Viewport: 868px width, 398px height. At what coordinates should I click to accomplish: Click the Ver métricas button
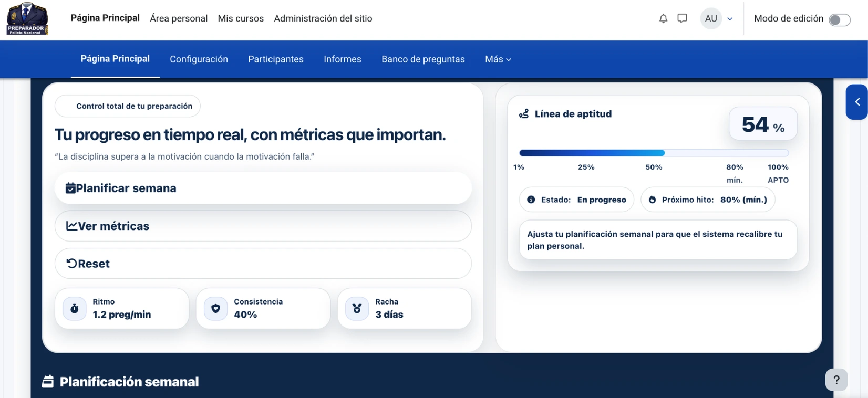click(263, 226)
